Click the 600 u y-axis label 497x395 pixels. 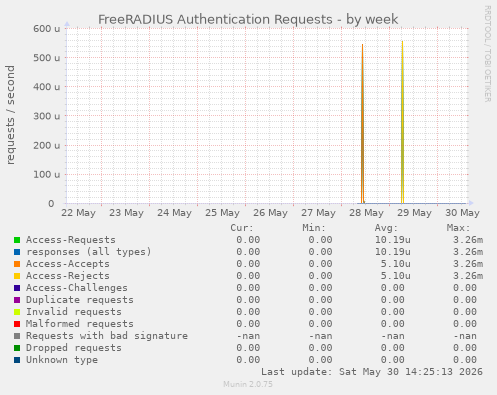(x=47, y=29)
